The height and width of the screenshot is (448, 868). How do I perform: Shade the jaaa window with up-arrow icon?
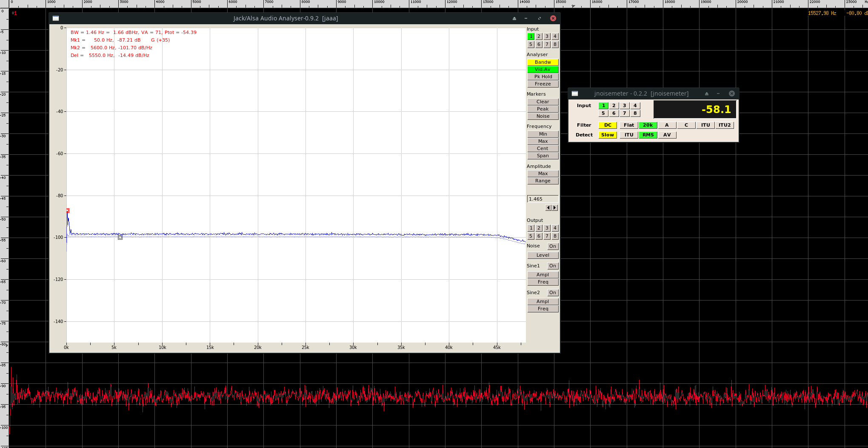coord(514,18)
